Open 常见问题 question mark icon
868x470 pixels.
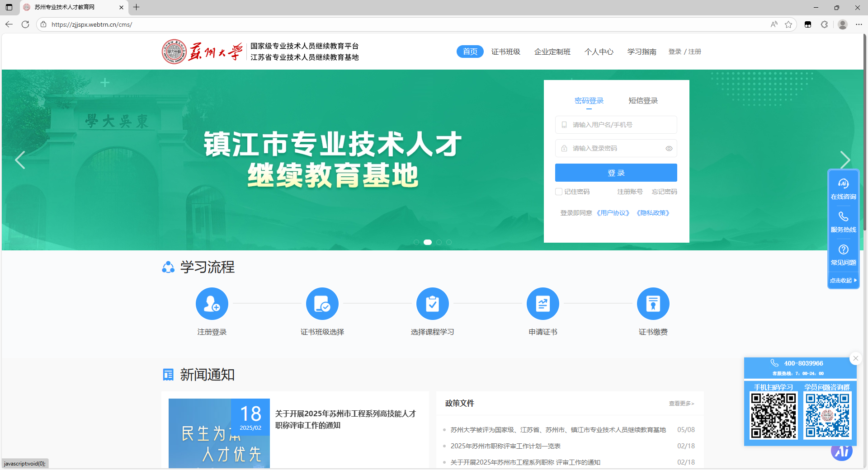[x=843, y=249]
